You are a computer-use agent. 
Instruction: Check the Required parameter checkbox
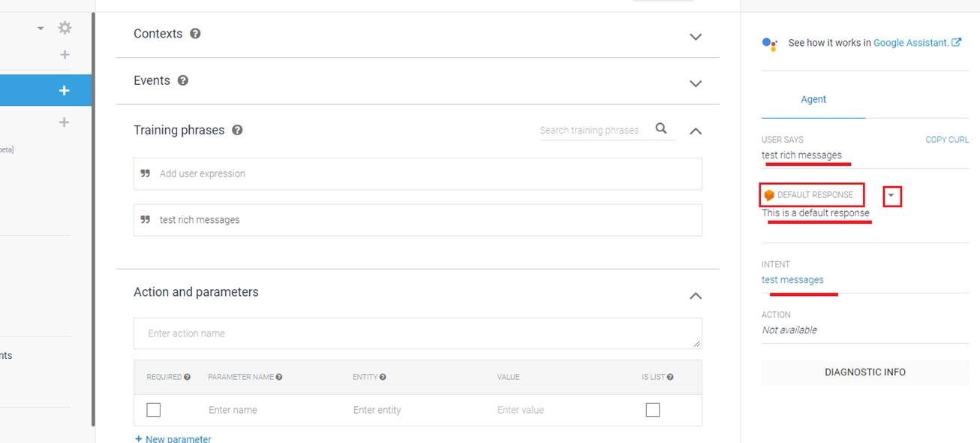point(154,410)
